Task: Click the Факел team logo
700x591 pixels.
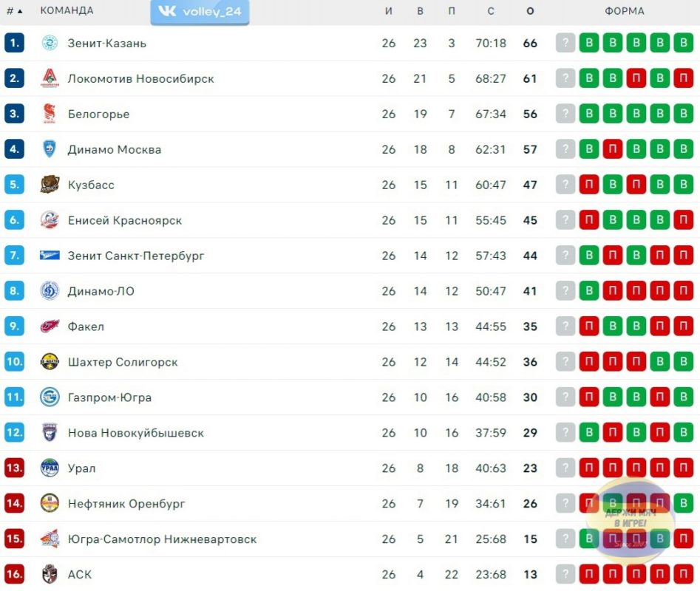Action: coord(50,326)
